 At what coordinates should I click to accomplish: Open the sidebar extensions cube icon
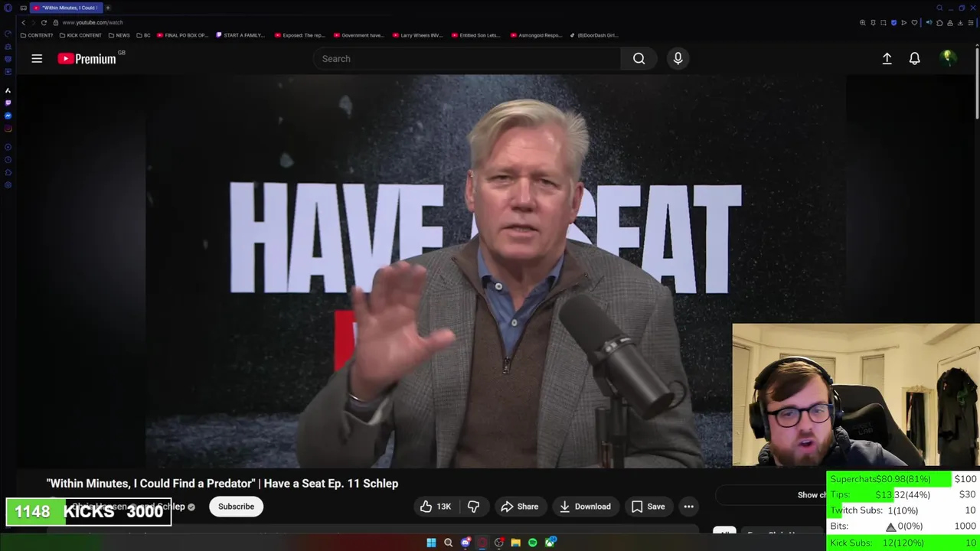[8, 172]
